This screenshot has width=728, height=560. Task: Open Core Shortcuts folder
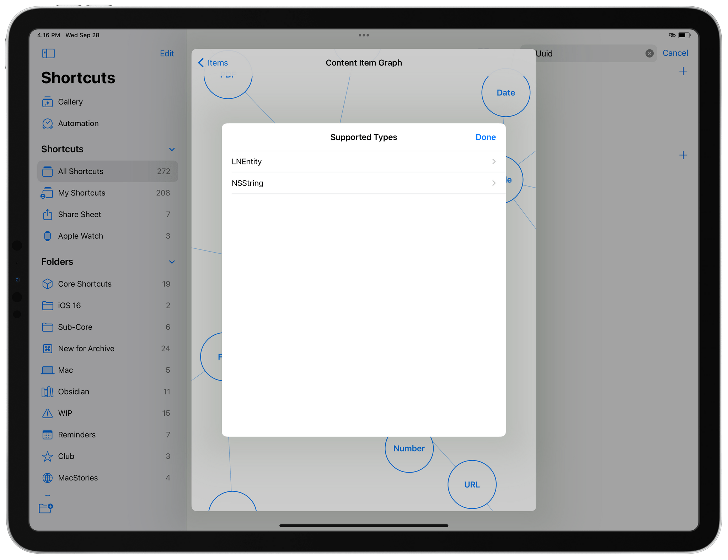click(107, 284)
